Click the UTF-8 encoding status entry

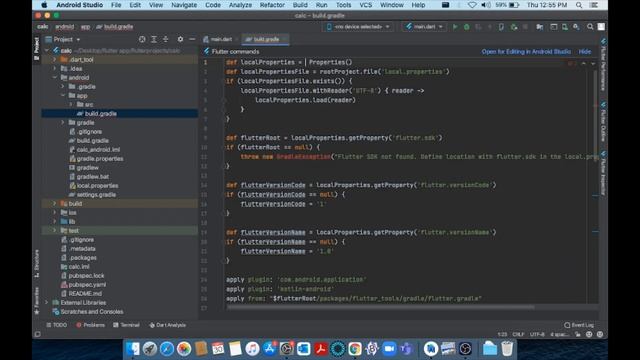point(537,334)
